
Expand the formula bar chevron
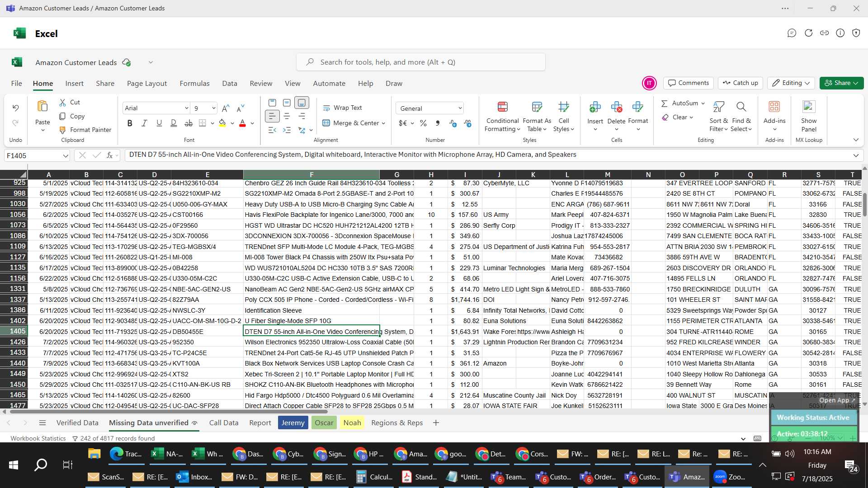pos(856,155)
